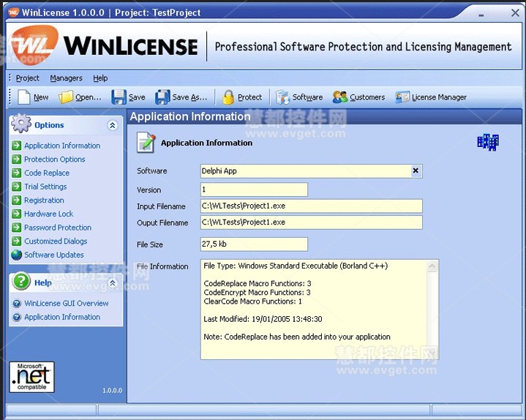Go to Code Replace settings
Screen dimensions: 526x420
(x=47, y=173)
